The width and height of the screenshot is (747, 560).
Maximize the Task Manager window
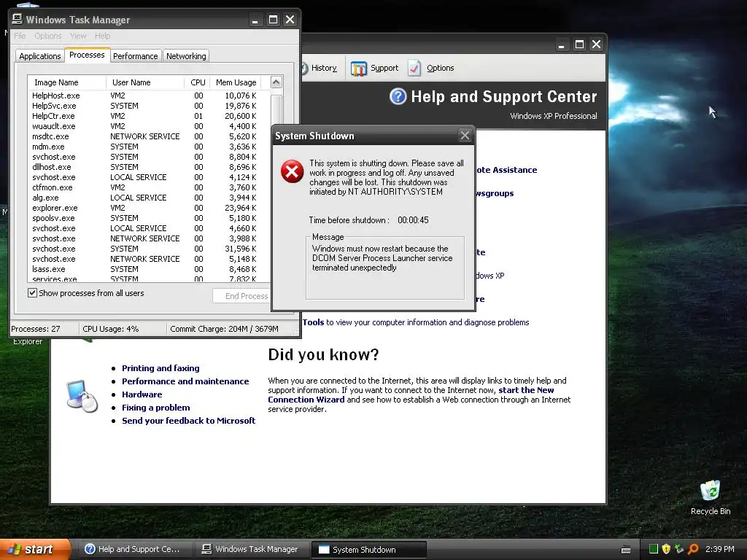[273, 20]
